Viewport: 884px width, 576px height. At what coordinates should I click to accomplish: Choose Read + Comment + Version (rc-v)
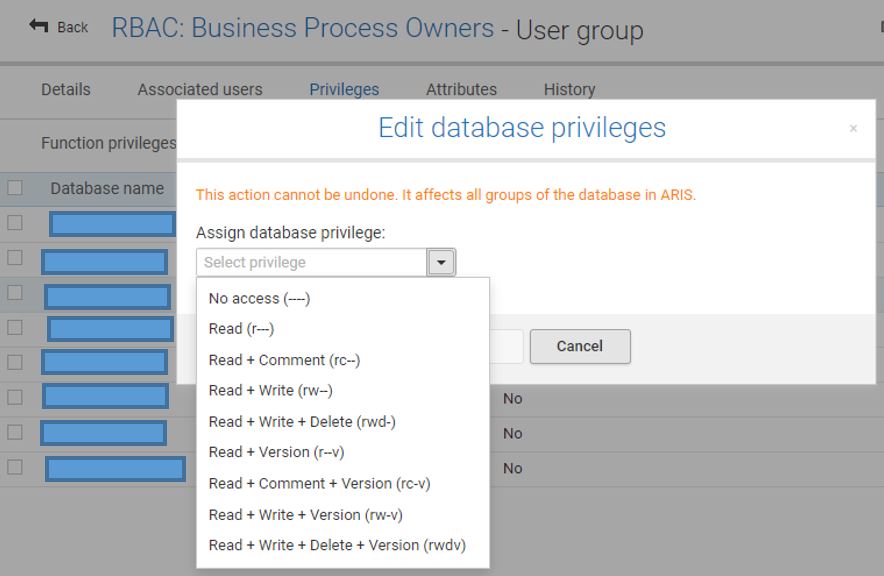click(320, 484)
